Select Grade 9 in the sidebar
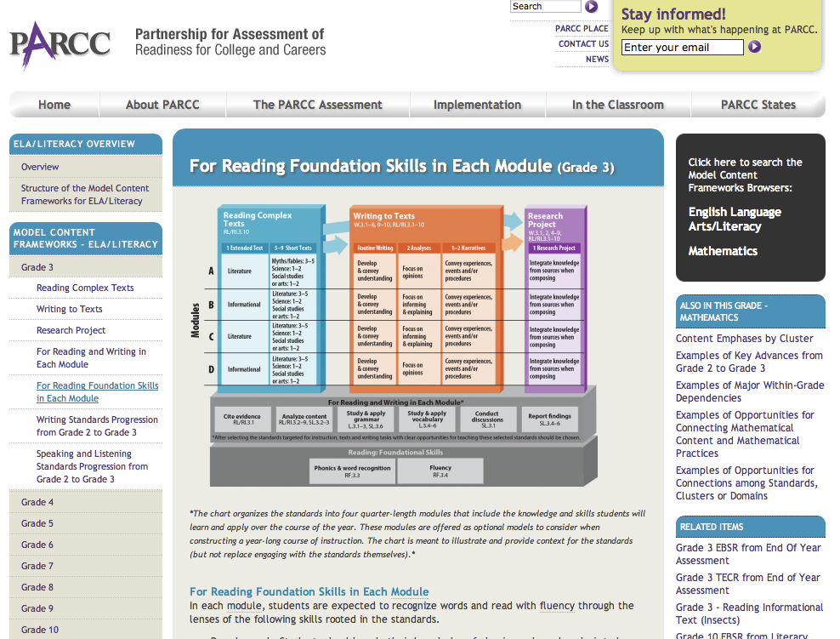 (37, 608)
